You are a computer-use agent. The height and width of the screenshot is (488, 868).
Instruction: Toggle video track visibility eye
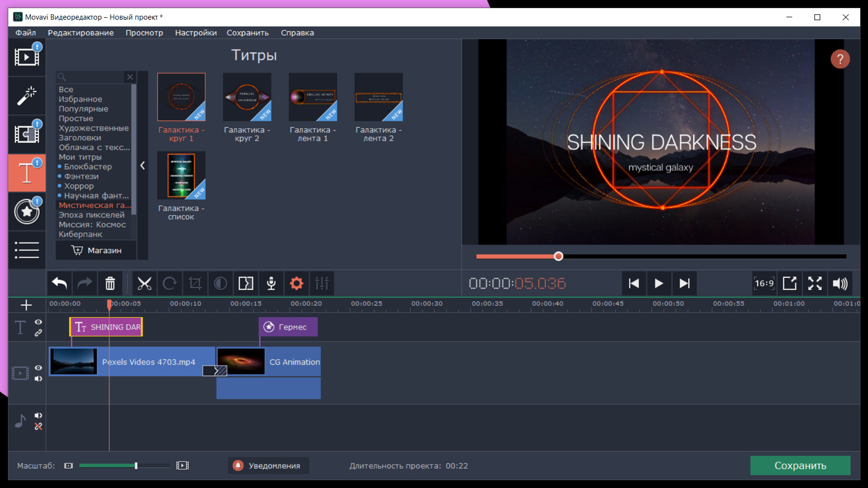[38, 368]
